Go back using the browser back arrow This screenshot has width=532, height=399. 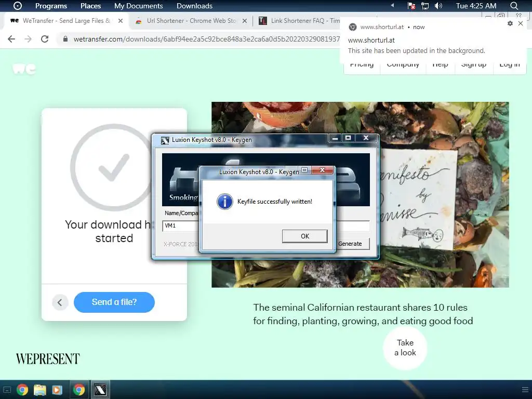(x=11, y=39)
